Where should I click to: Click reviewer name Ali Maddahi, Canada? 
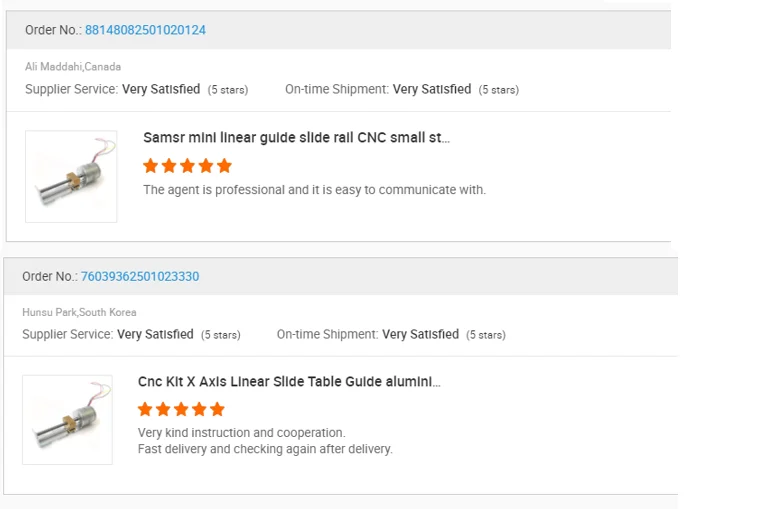(73, 67)
